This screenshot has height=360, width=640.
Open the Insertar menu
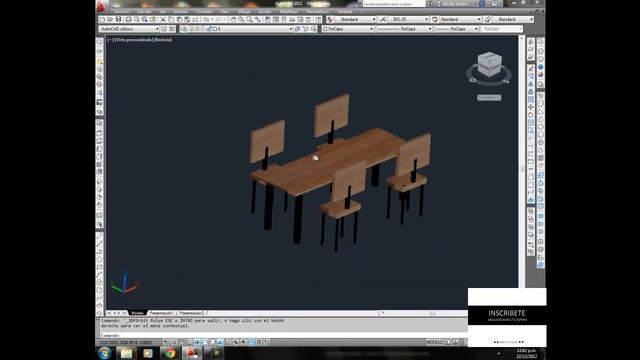(180, 11)
